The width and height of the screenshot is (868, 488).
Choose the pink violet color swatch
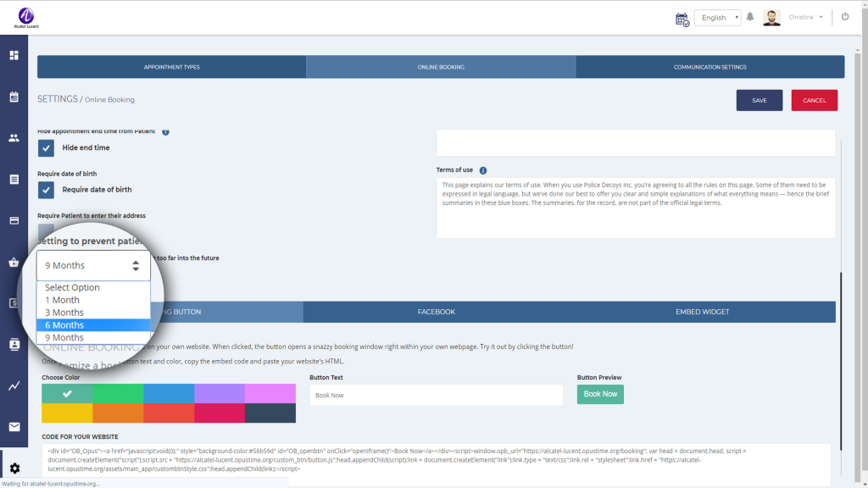click(x=270, y=393)
